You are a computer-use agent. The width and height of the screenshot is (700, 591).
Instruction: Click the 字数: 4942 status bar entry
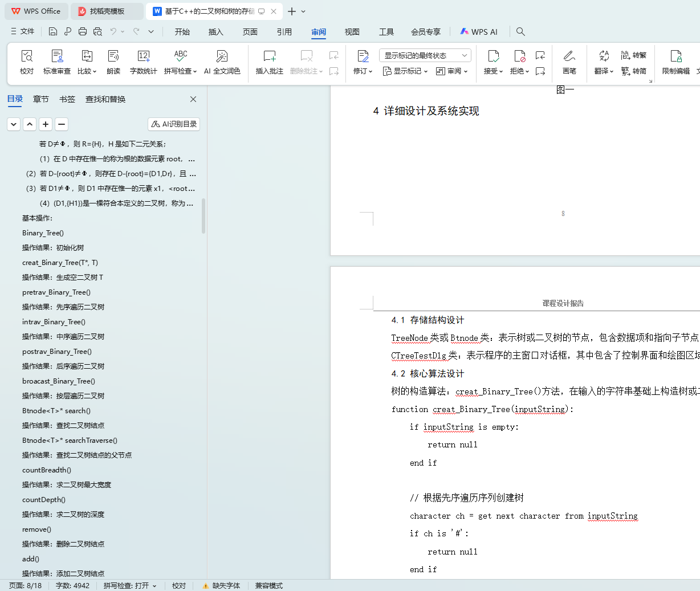72,585
